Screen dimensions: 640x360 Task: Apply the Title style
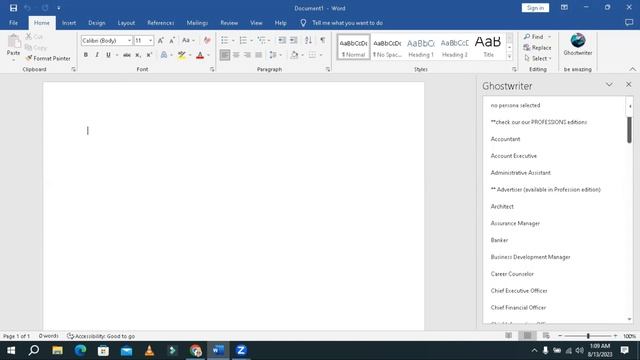pyautogui.click(x=488, y=47)
